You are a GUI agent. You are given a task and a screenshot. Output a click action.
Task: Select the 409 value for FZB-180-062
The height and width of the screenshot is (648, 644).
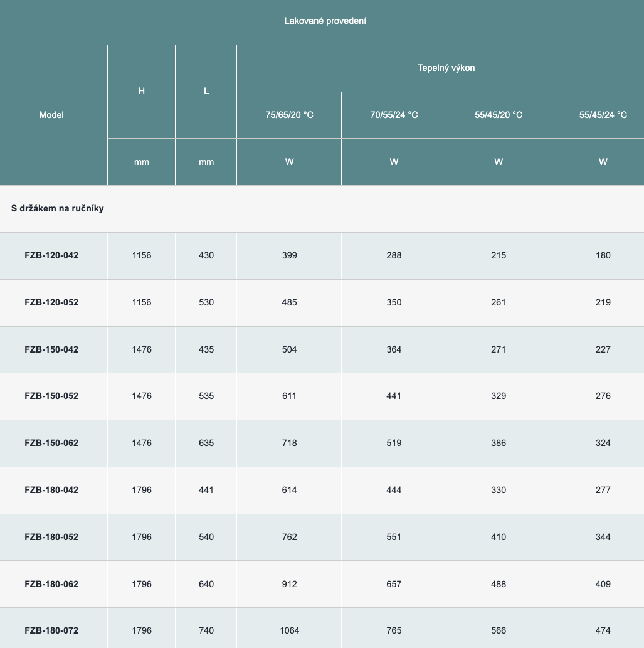tap(603, 584)
